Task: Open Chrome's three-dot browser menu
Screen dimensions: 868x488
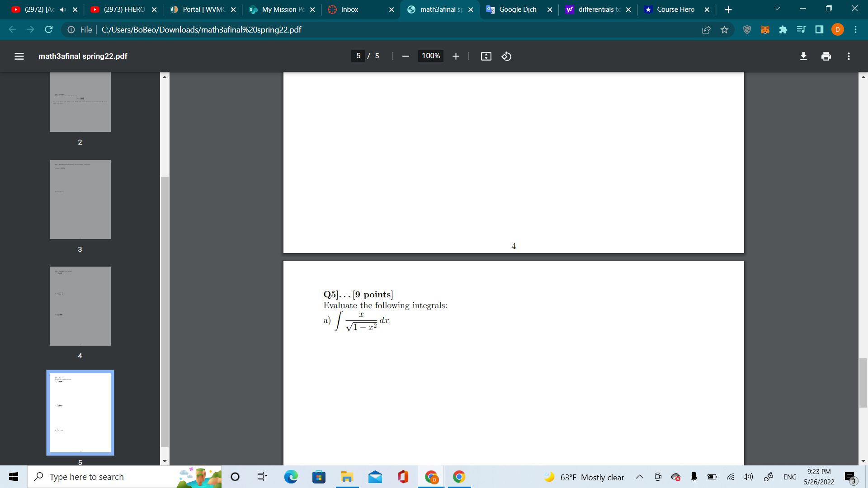Action: tap(856, 29)
